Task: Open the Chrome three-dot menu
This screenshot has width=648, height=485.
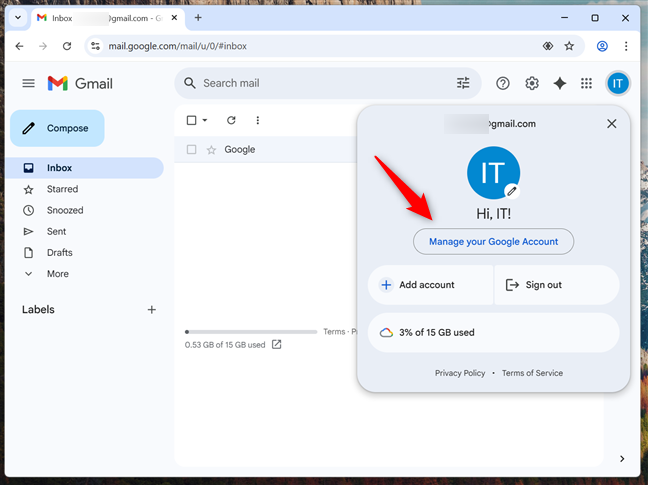Action: [626, 46]
